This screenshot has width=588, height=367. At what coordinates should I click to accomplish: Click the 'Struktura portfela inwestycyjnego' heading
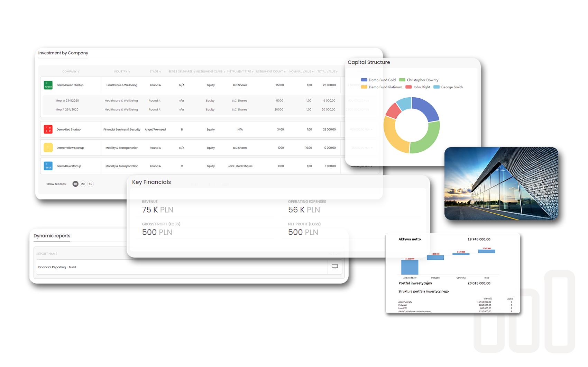[423, 292]
